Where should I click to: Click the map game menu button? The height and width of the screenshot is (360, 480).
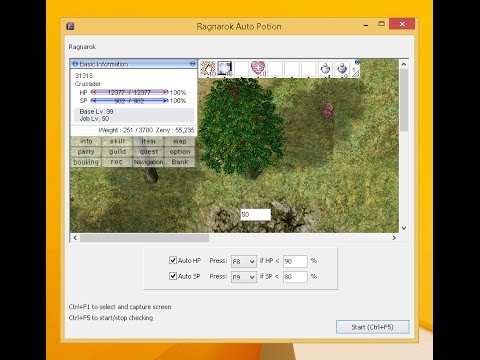pos(180,141)
